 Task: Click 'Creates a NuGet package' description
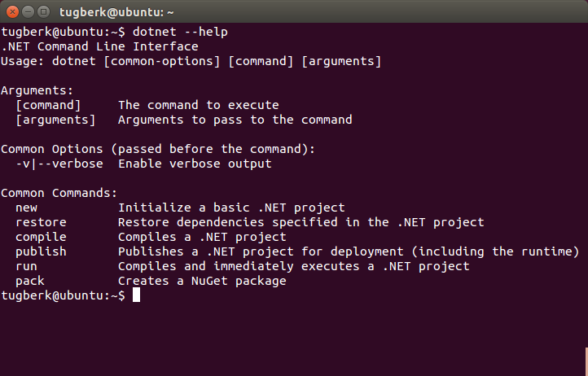(x=202, y=281)
